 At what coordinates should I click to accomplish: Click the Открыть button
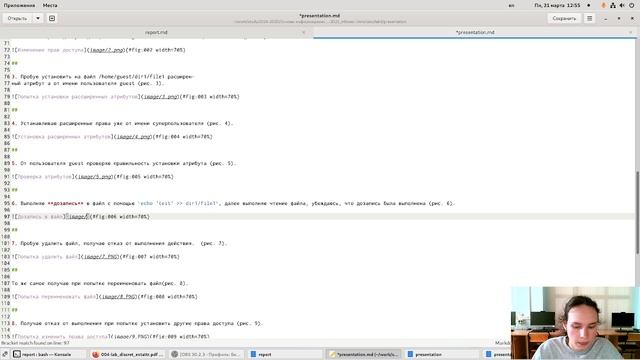coord(17,18)
